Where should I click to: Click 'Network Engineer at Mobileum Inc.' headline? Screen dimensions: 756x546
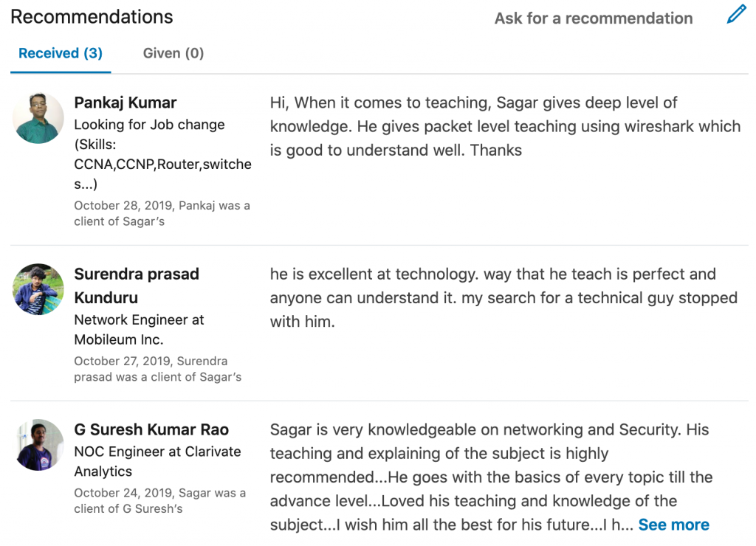(x=139, y=330)
